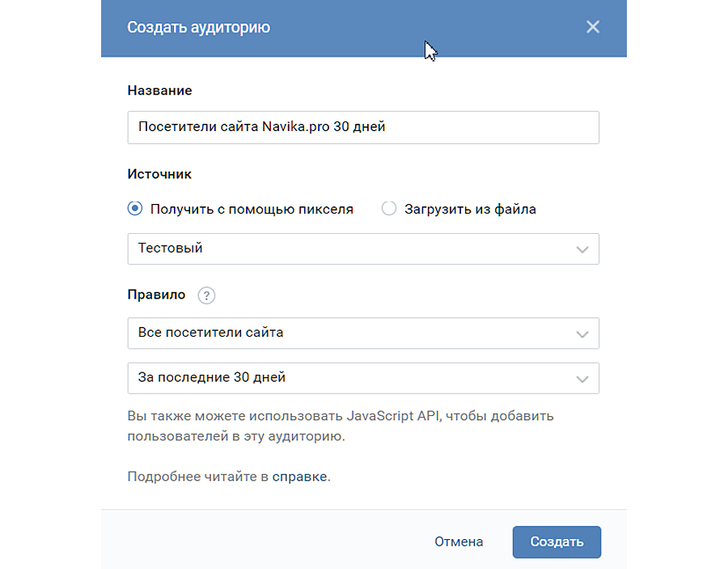Image resolution: width=728 pixels, height=569 pixels.
Task: Click the Загрузить из файла label text
Action: (470, 209)
